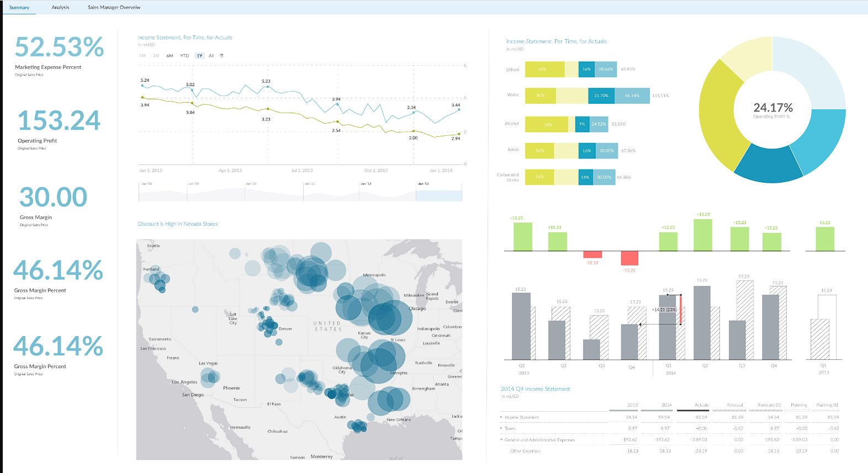
Task: Select the Water 31.70% bar segment
Action: (x=601, y=95)
